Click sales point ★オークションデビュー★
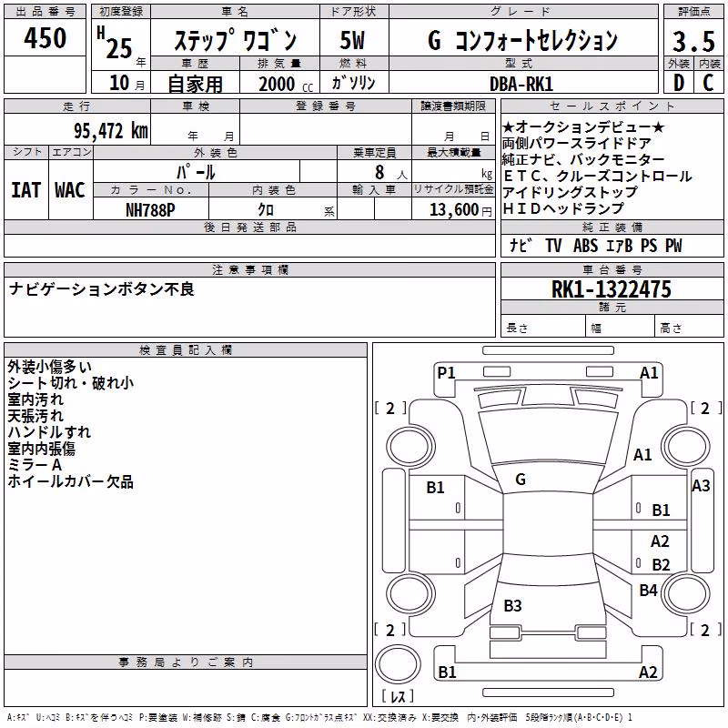 (583, 126)
